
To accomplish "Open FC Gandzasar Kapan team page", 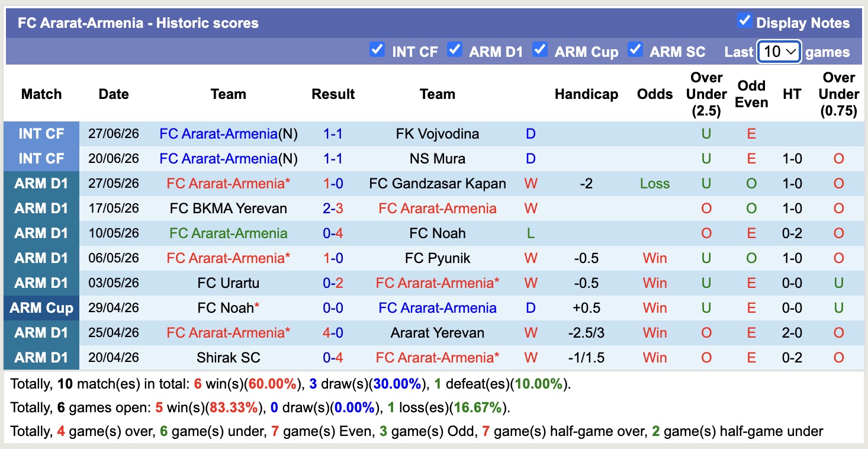I will click(438, 184).
